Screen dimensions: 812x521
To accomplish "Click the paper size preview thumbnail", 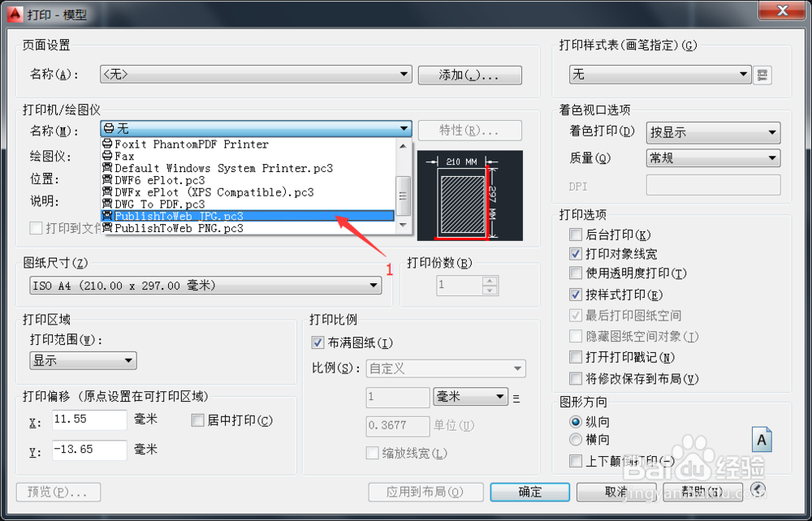I will click(x=470, y=196).
